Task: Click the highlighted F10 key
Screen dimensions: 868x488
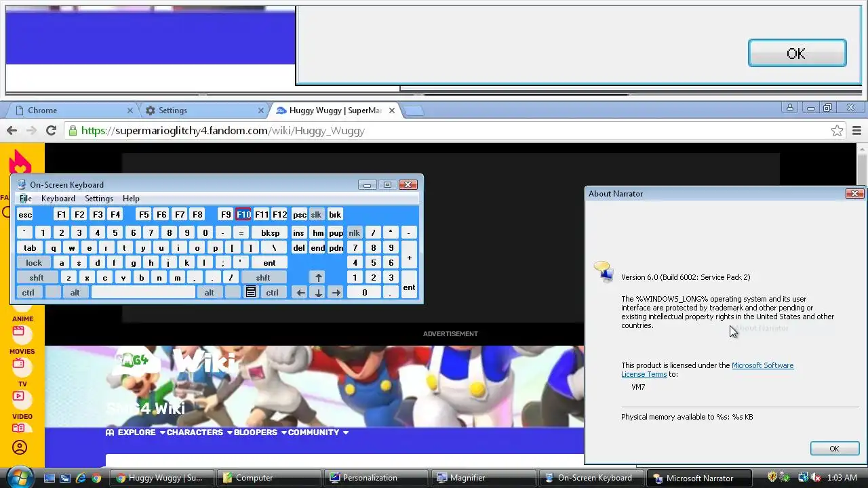Action: 243,215
